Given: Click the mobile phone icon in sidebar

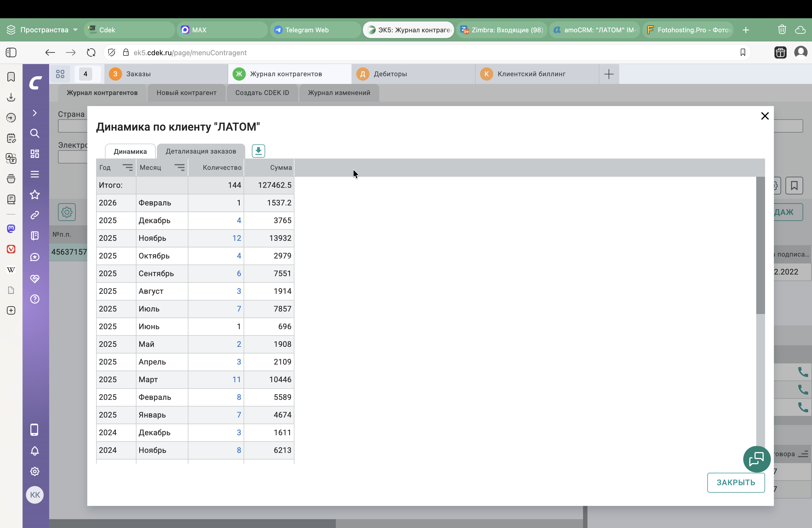Looking at the screenshot, I should click(35, 430).
